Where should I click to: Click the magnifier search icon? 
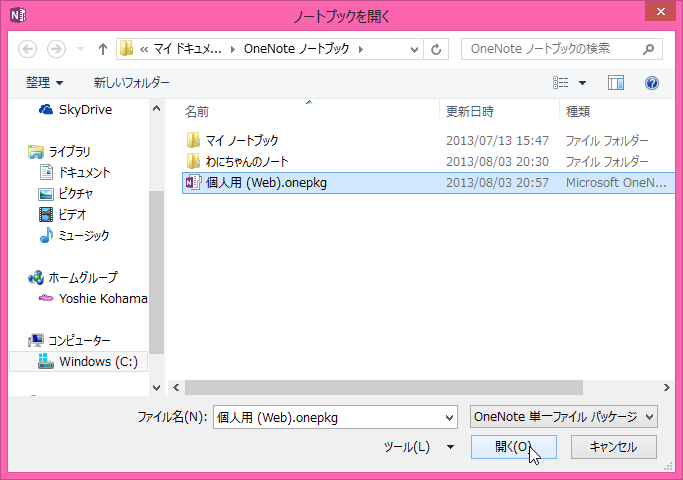[648, 49]
